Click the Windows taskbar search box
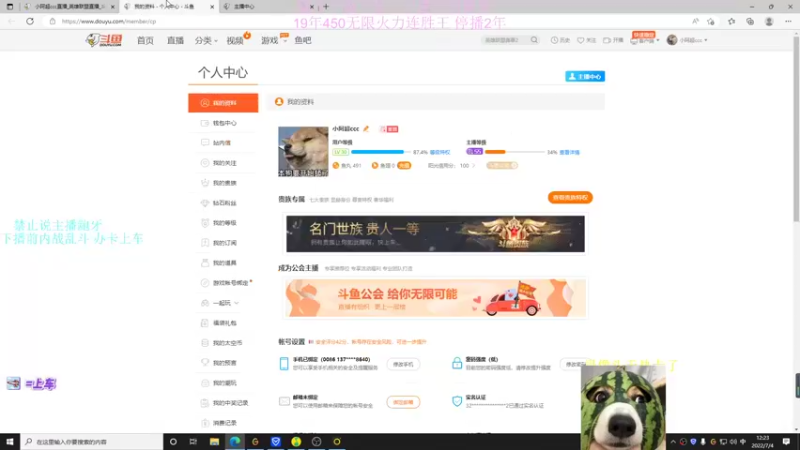800x450 pixels. [x=92, y=441]
